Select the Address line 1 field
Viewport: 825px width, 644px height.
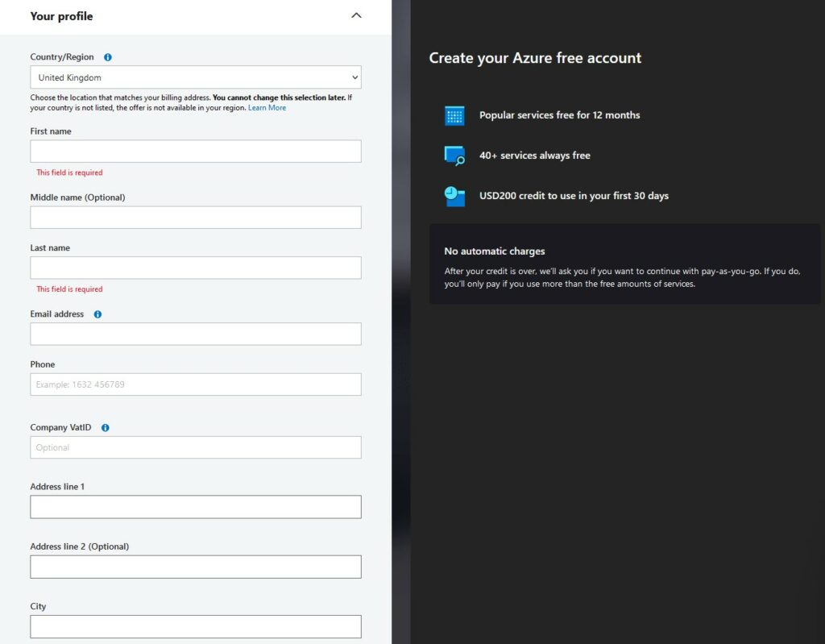click(x=196, y=507)
